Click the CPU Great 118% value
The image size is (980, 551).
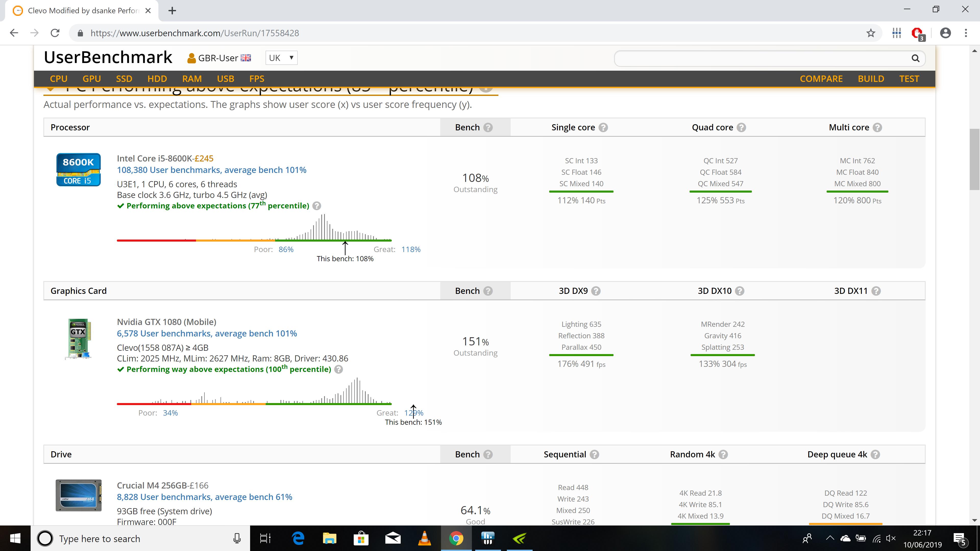[411, 249]
